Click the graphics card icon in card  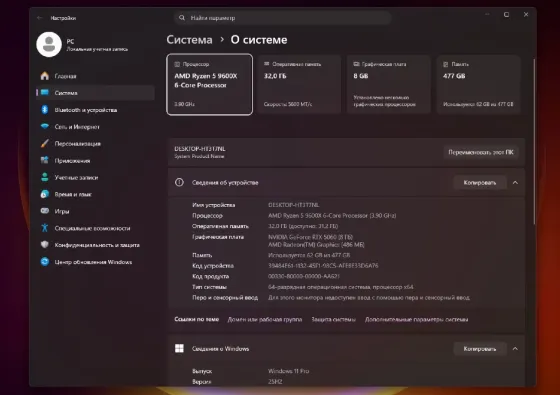[356, 64]
